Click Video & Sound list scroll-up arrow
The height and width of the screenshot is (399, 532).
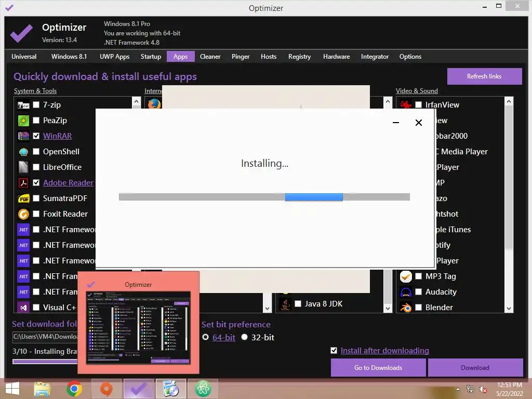pos(509,101)
